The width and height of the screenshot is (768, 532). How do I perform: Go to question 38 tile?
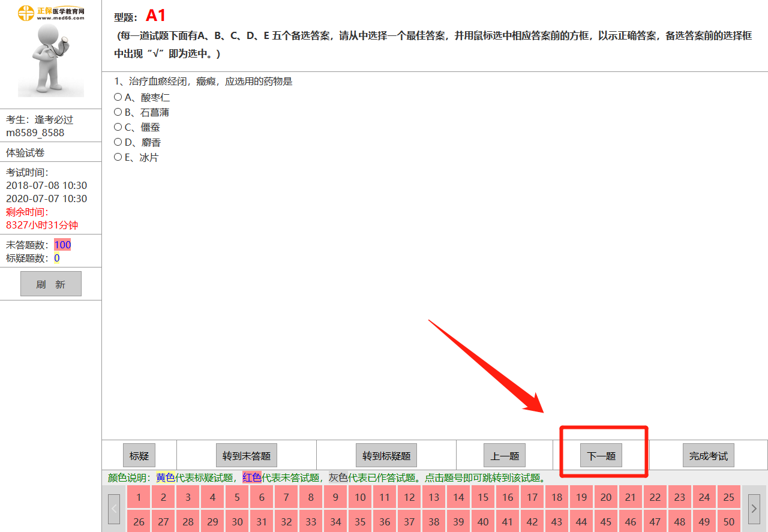[434, 522]
